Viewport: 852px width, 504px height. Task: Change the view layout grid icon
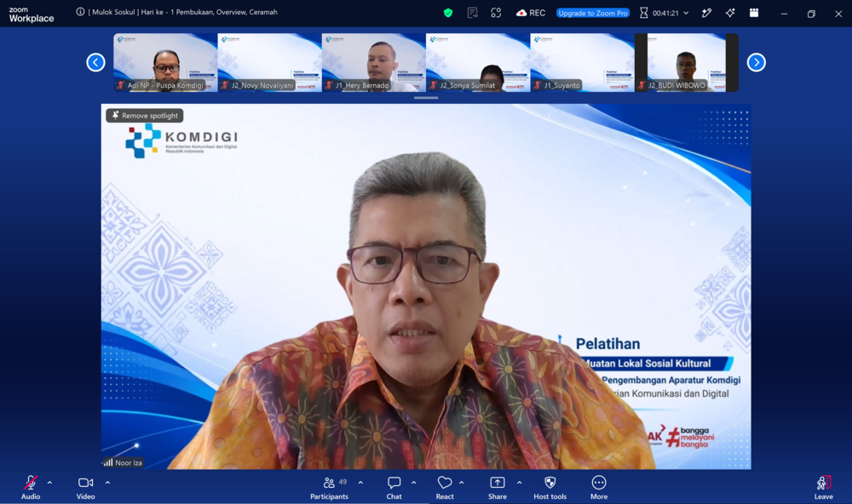point(754,13)
